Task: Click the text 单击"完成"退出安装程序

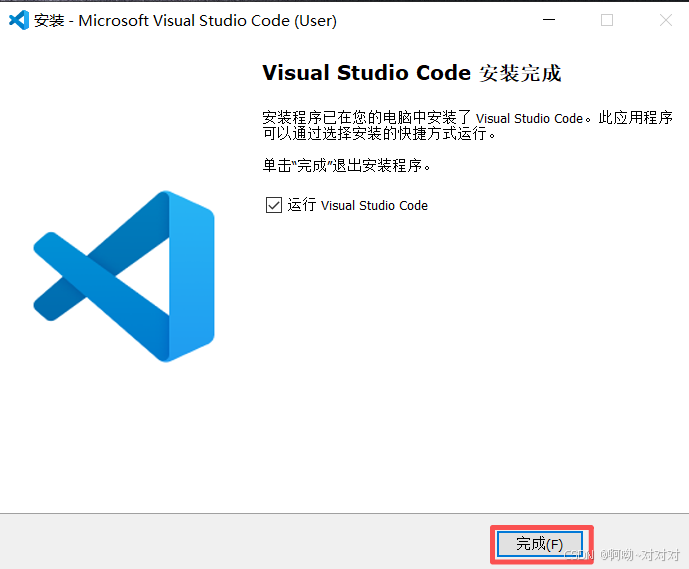Action: pyautogui.click(x=346, y=166)
